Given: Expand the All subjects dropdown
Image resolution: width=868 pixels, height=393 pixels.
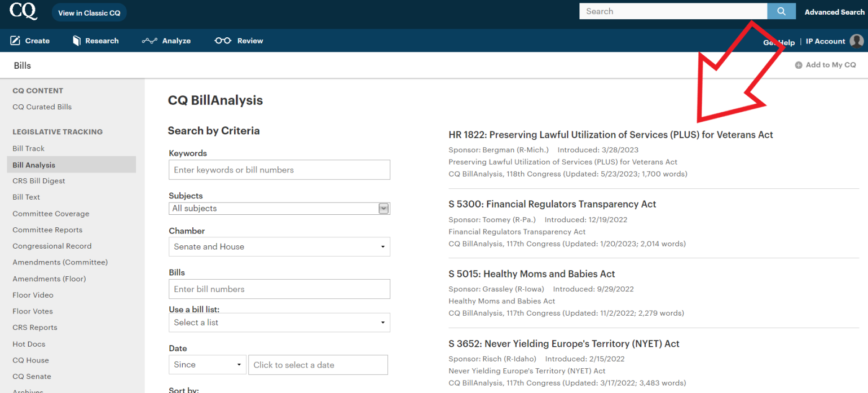Looking at the screenshot, I should pyautogui.click(x=279, y=208).
